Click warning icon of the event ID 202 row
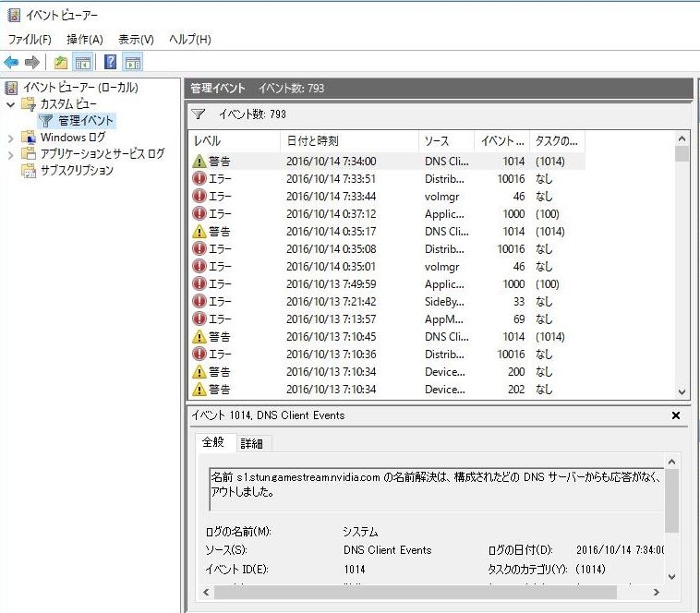Viewport: 700px width, 613px height. (199, 389)
